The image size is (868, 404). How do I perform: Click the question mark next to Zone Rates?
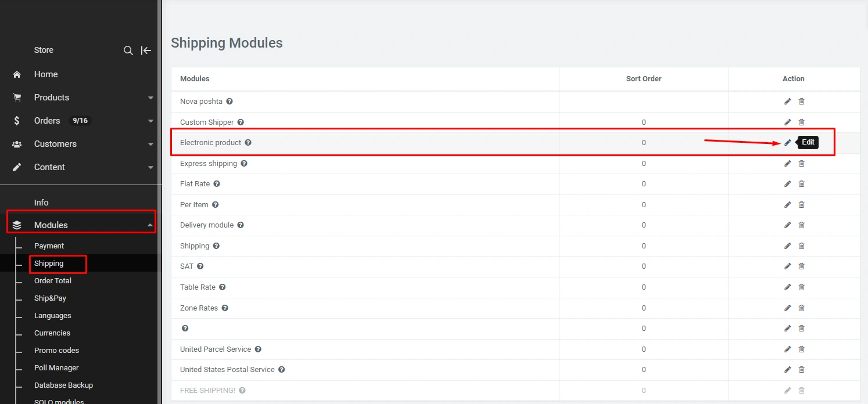click(225, 308)
